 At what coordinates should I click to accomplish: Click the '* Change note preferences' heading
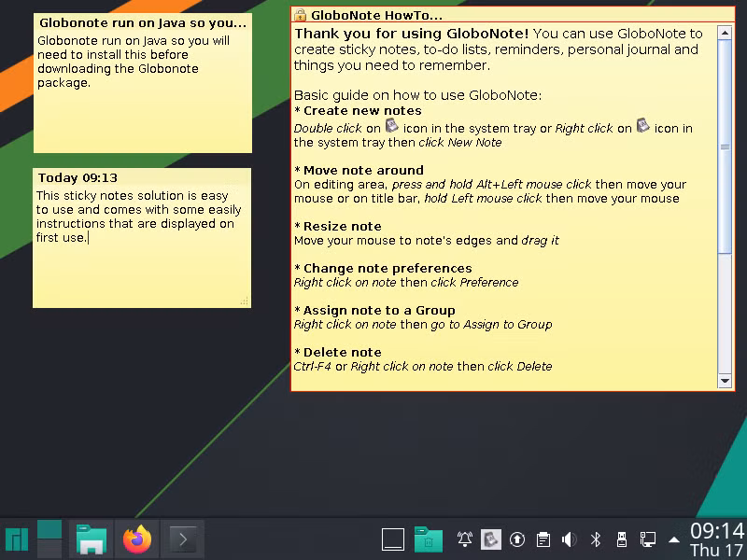383,269
